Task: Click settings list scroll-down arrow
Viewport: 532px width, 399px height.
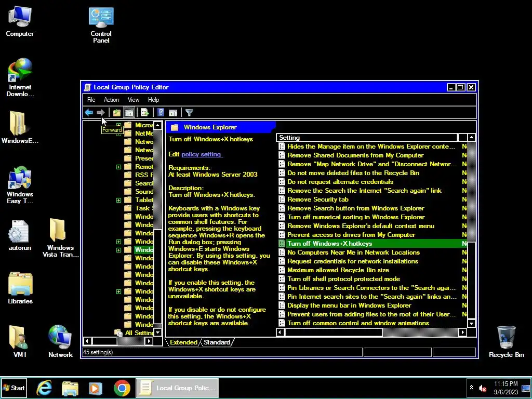Action: click(471, 323)
